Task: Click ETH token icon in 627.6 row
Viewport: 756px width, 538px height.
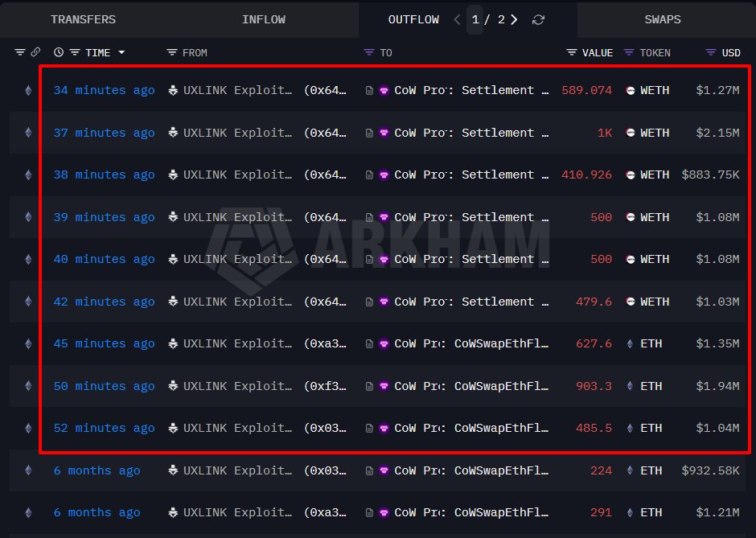Action: [631, 343]
